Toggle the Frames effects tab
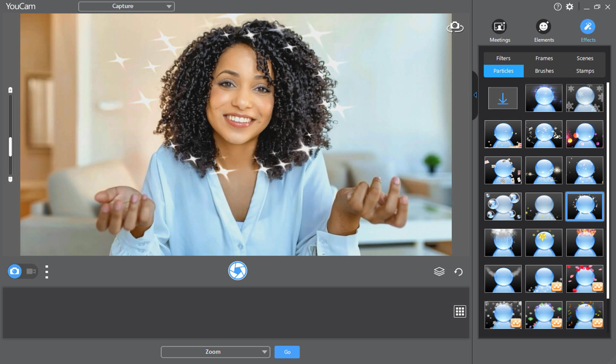 coord(543,58)
